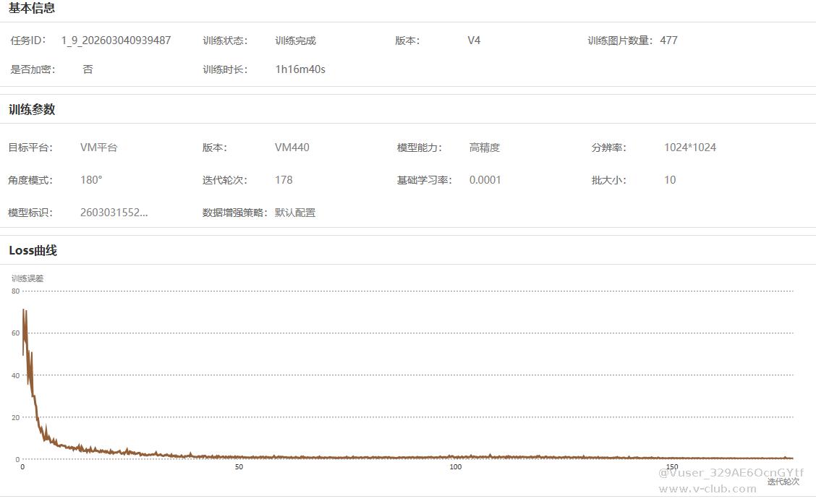This screenshot has height=504, width=816.
Task: Select the 训练完成 training status text
Action: [295, 40]
